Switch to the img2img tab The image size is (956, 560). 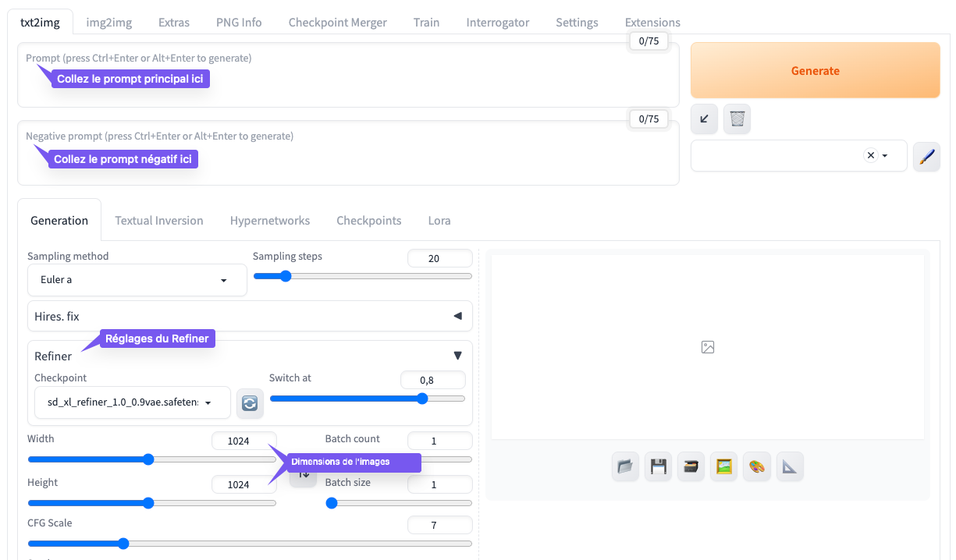tap(108, 23)
